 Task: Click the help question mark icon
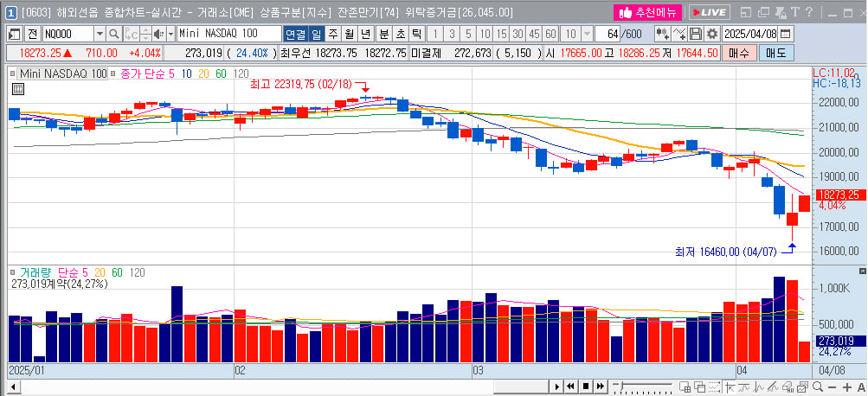[809, 11]
